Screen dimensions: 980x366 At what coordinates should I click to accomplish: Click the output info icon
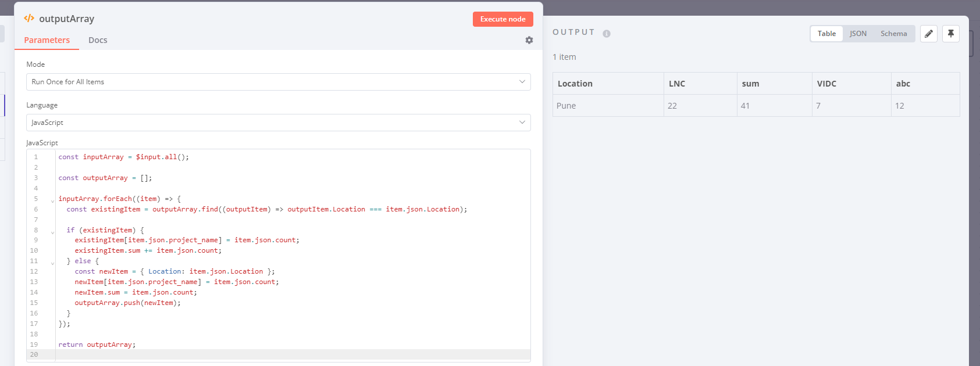pyautogui.click(x=606, y=34)
